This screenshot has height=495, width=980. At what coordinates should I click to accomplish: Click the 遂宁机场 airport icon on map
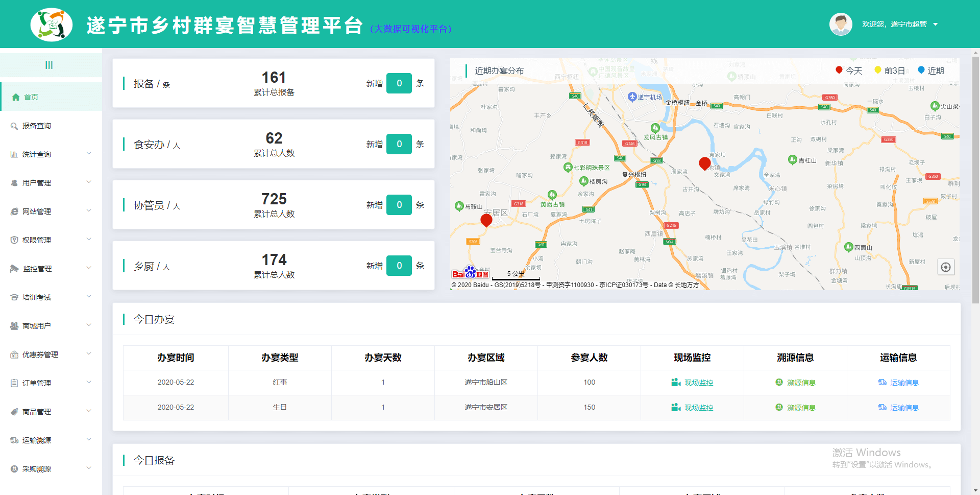[x=632, y=97]
